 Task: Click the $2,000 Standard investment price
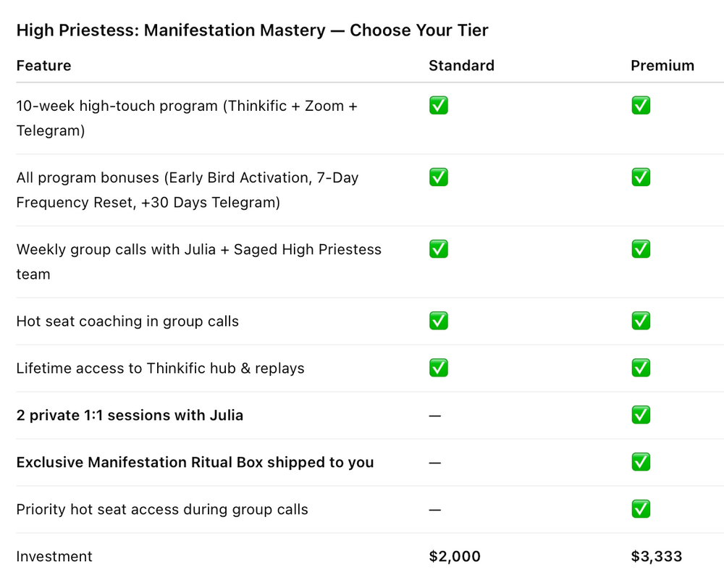tap(455, 556)
